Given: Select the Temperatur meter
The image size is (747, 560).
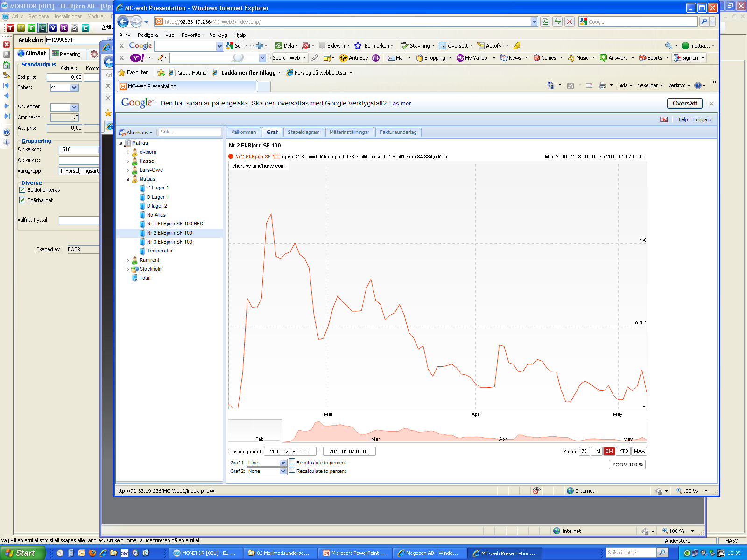Looking at the screenshot, I should (x=159, y=251).
